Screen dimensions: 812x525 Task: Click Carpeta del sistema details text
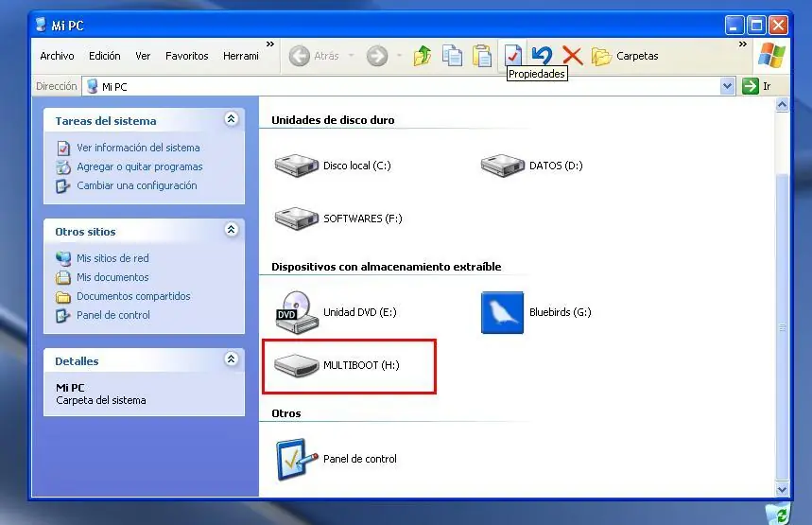101,400
